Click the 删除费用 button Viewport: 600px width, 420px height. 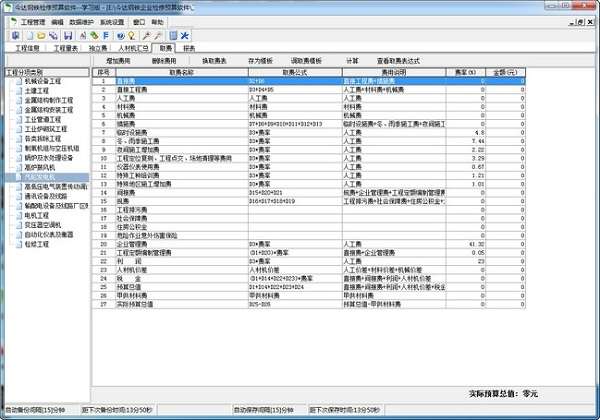coord(164,61)
